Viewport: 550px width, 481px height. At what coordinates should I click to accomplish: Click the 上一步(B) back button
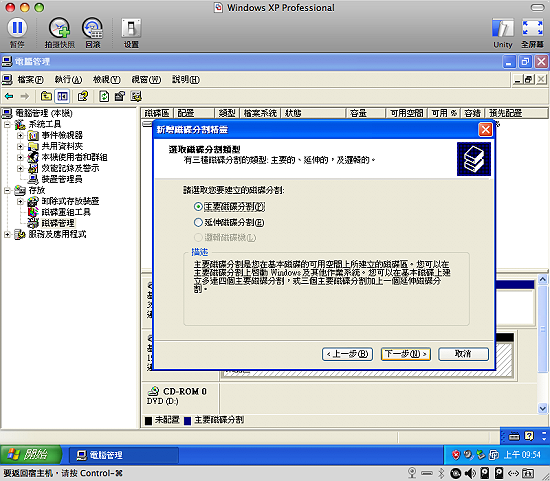(347, 354)
